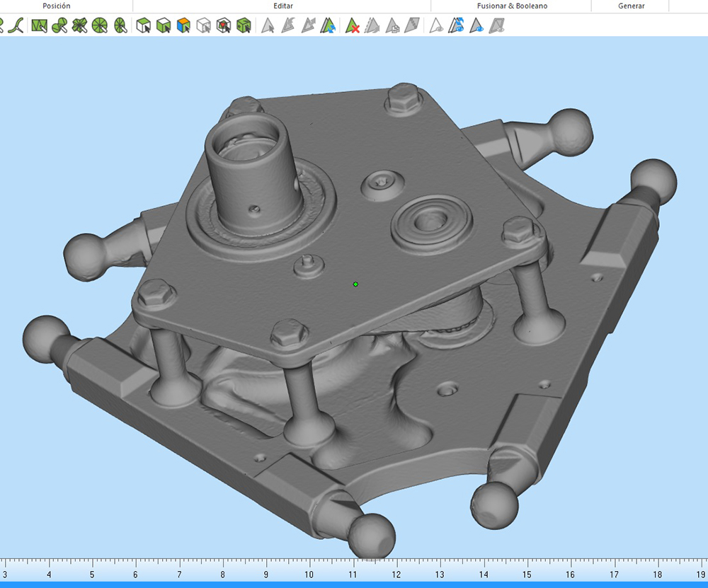Screen dimensions: 708x588
Task: Select the green square mesh selection icon
Action: (x=39, y=26)
